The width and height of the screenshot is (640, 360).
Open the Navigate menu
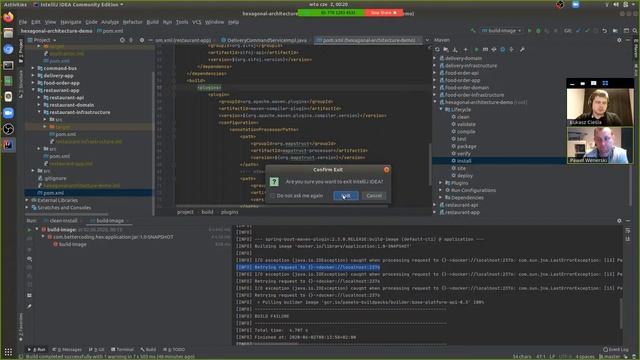[x=71, y=22]
